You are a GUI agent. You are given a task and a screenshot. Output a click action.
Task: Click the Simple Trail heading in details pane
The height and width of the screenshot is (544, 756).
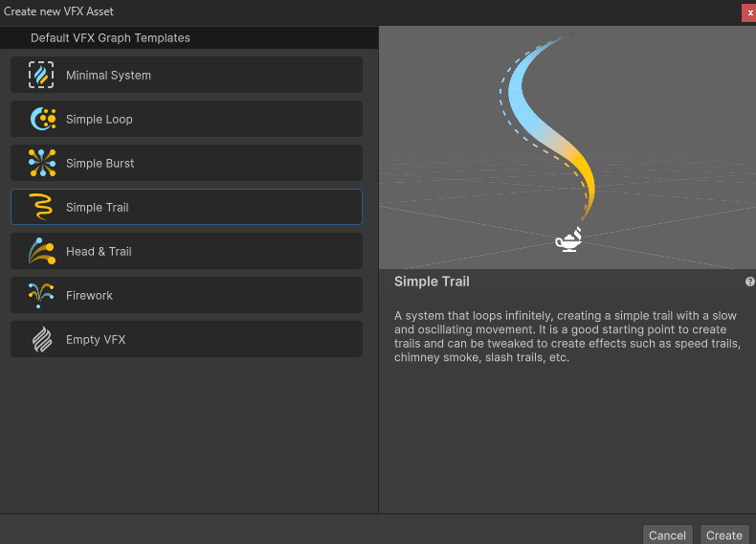[x=432, y=282]
